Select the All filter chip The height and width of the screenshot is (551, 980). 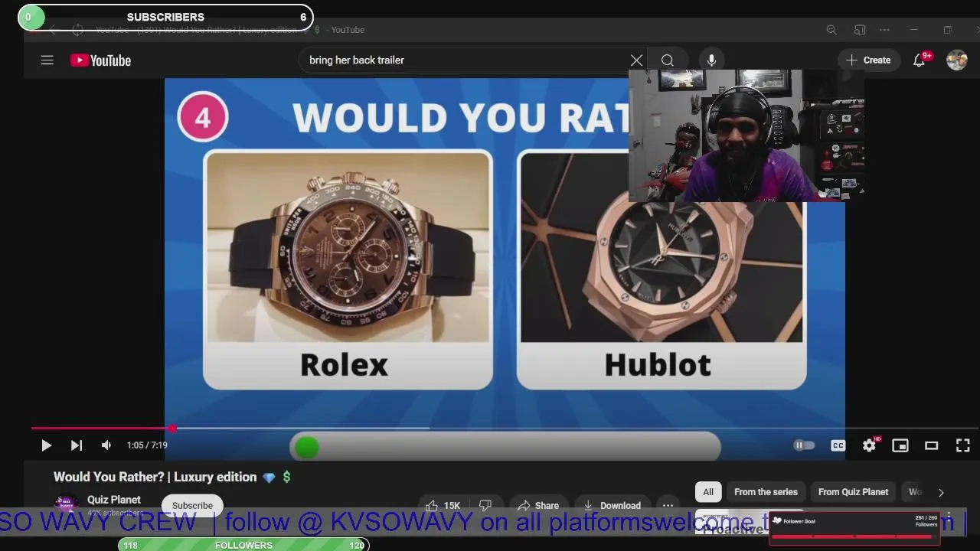(708, 492)
